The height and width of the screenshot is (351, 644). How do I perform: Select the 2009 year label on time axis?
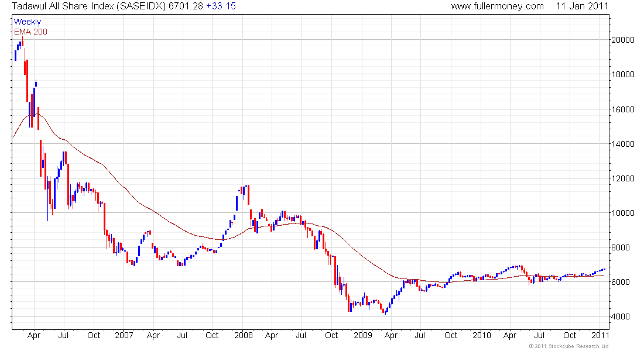pyautogui.click(x=363, y=335)
